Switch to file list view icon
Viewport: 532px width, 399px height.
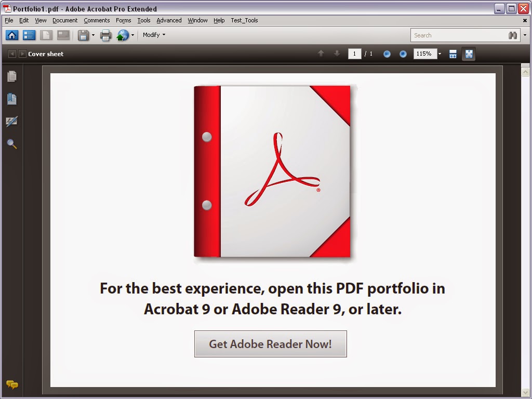(29, 35)
